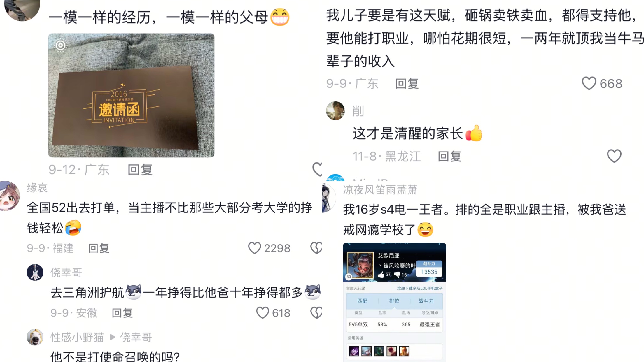Open 缘哀's profile avatar
Viewport: 644px width, 362px height.
tap(10, 196)
